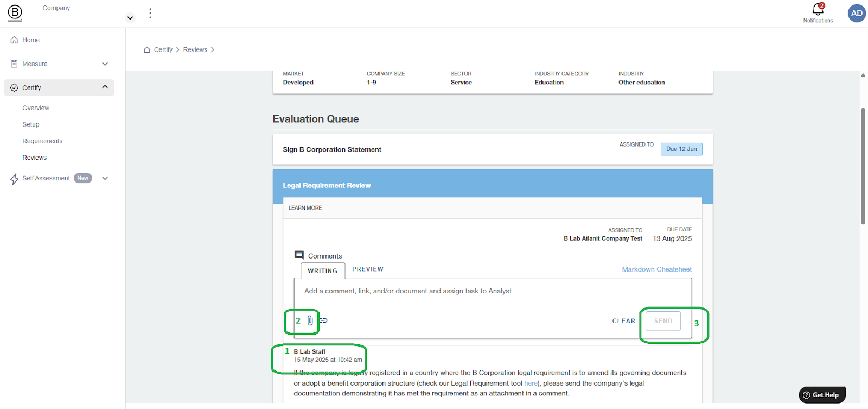Open the Notifications bell icon
868x409 pixels.
818,9
